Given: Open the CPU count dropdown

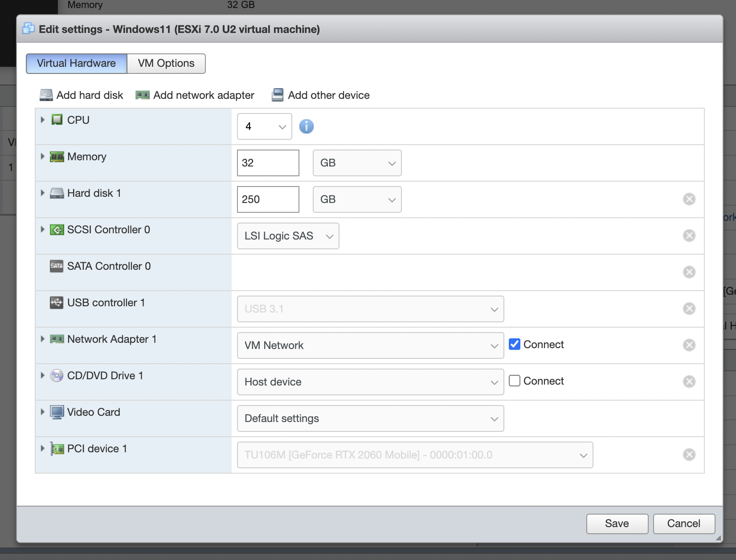Looking at the screenshot, I should pos(264,126).
